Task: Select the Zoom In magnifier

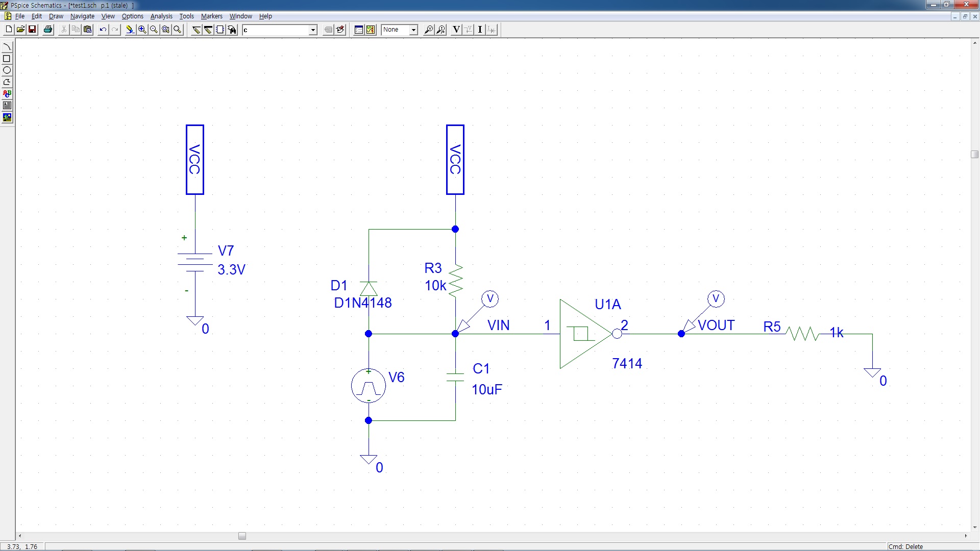Action: tap(142, 30)
